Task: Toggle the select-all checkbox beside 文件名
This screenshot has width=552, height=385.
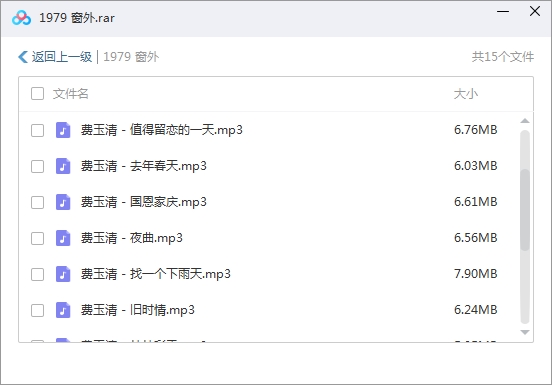Action: point(37,94)
